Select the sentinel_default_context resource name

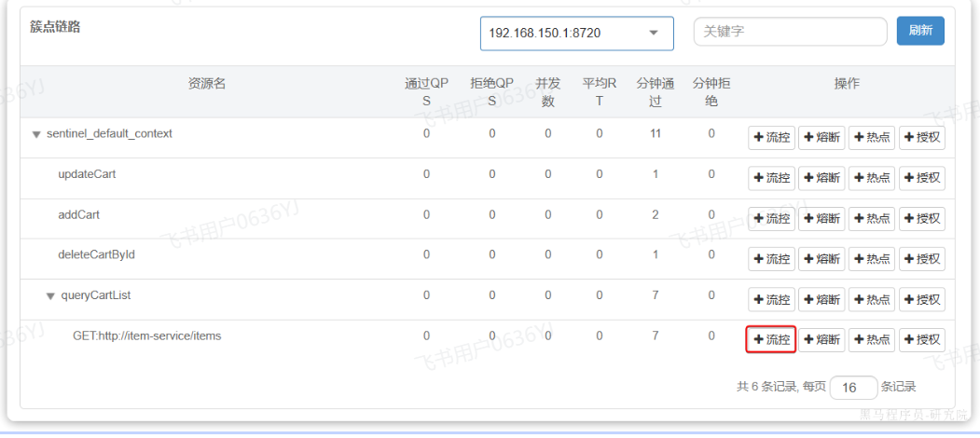coord(109,133)
